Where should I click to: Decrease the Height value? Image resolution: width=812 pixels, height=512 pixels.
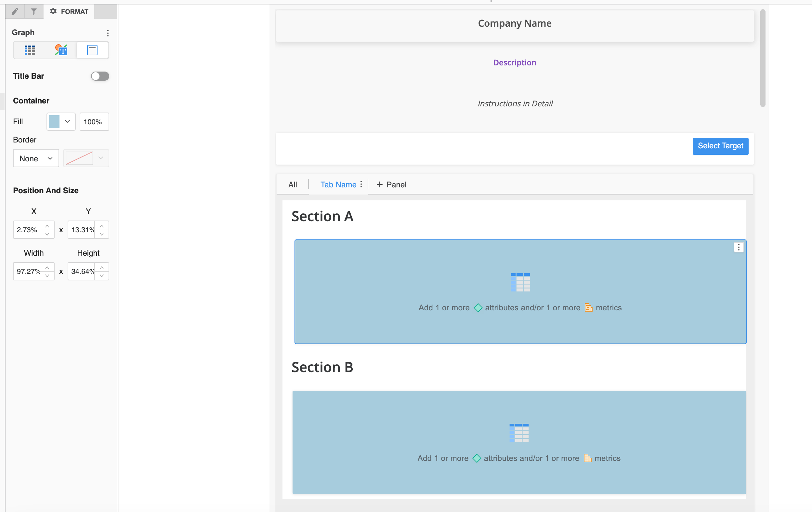(x=101, y=276)
